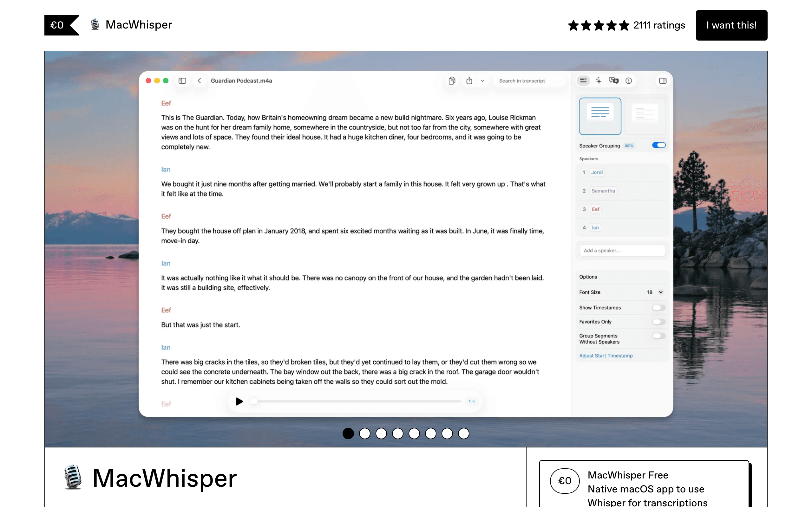The height and width of the screenshot is (507, 812).
Task: Toggle the right sidebar panel icon
Action: click(662, 80)
